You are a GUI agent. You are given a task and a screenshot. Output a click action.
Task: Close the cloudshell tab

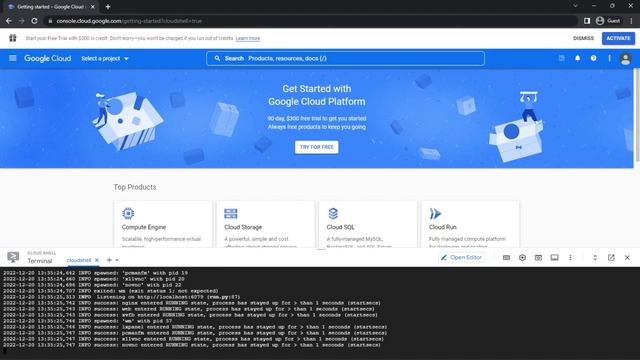(97, 260)
